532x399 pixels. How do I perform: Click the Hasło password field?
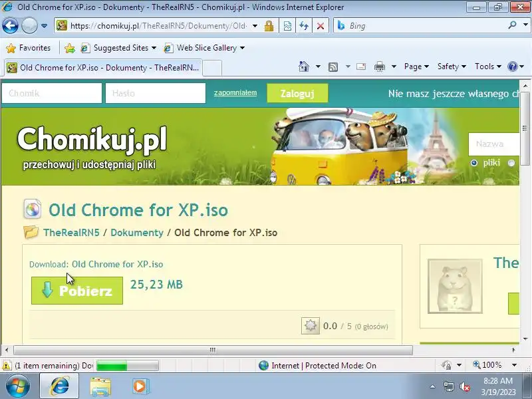156,93
